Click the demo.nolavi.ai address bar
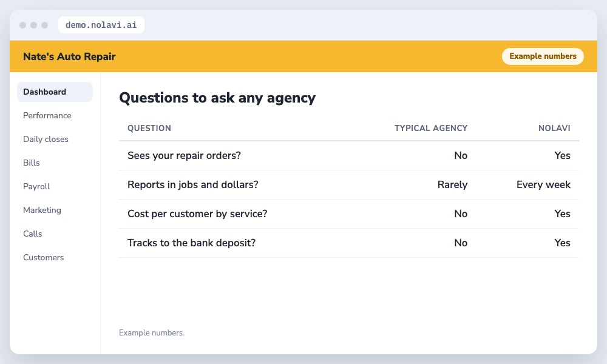This screenshot has height=364, width=607. pos(101,25)
